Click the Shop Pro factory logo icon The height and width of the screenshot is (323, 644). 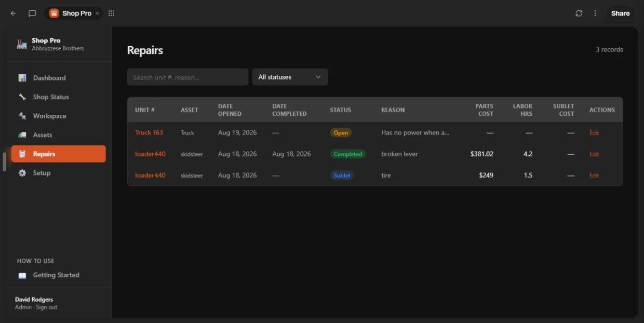coord(22,44)
